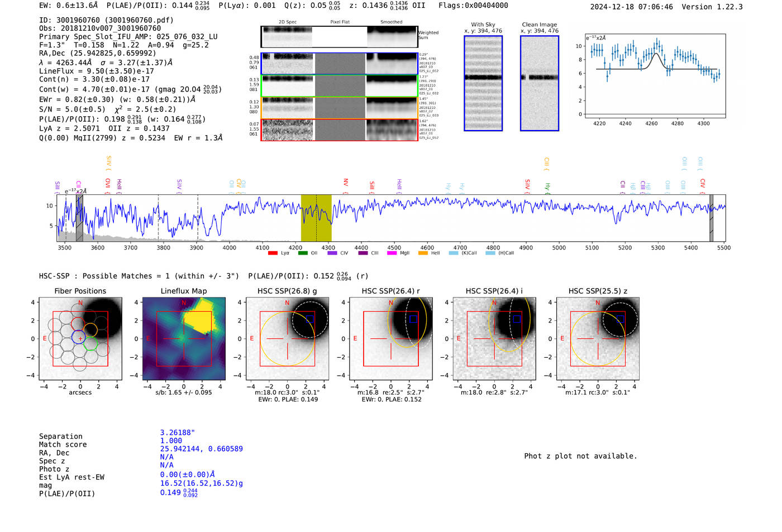The height and width of the screenshot is (532, 782).
Task: Click the Obs: 20181210v007_3001960760 text
Action: [100, 28]
